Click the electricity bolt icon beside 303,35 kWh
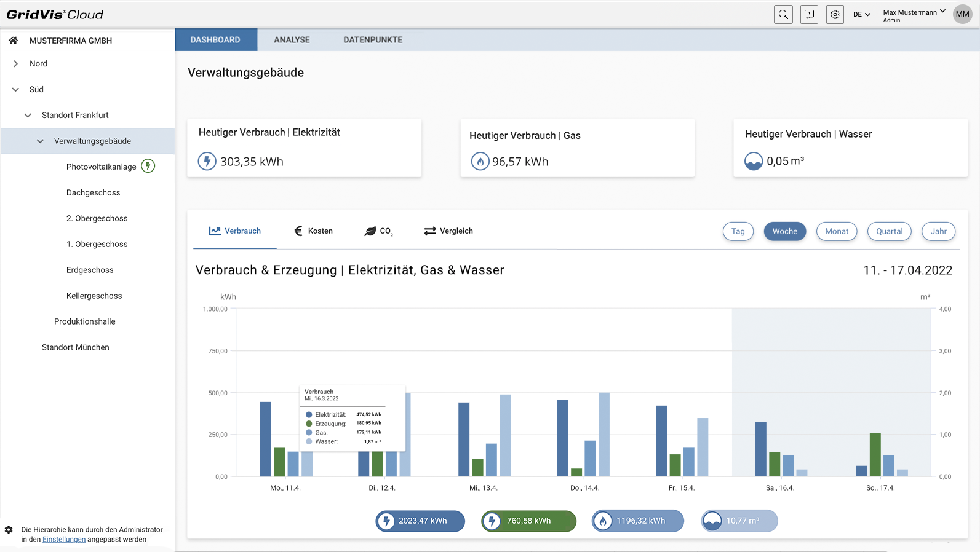 (207, 161)
